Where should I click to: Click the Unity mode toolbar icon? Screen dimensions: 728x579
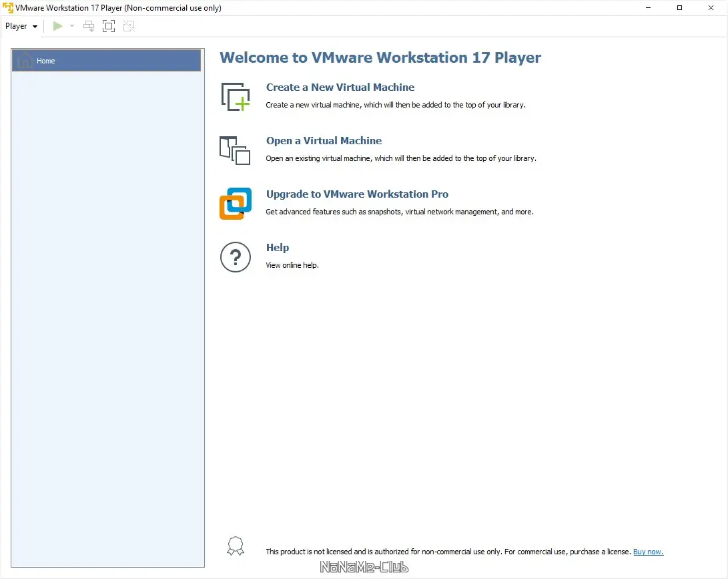click(x=129, y=26)
